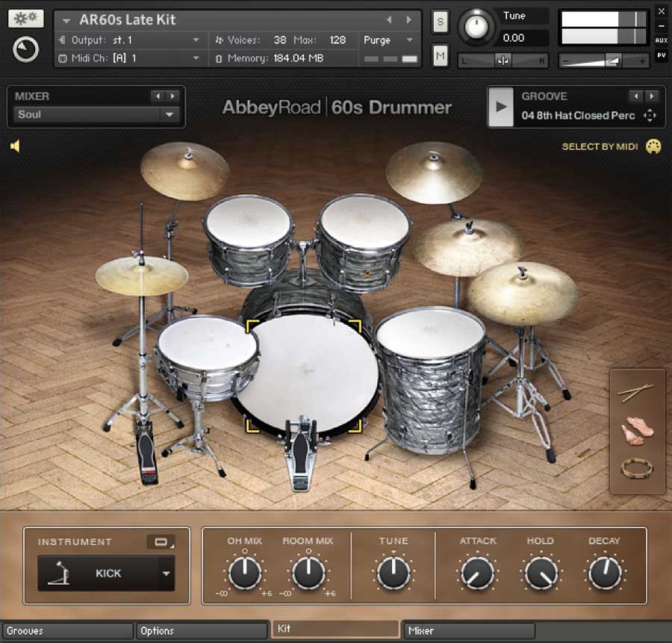The height and width of the screenshot is (643, 672).
Task: Click the AR60s Late Kit name field
Action: click(128, 19)
